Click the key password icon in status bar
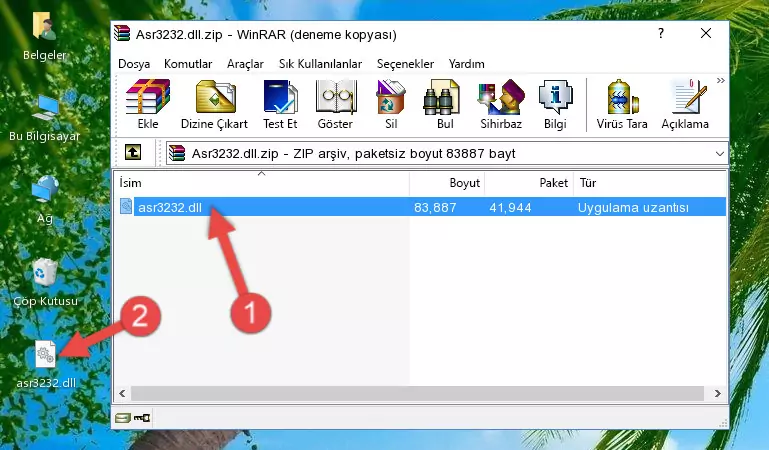This screenshot has height=450, width=769. 142,418
